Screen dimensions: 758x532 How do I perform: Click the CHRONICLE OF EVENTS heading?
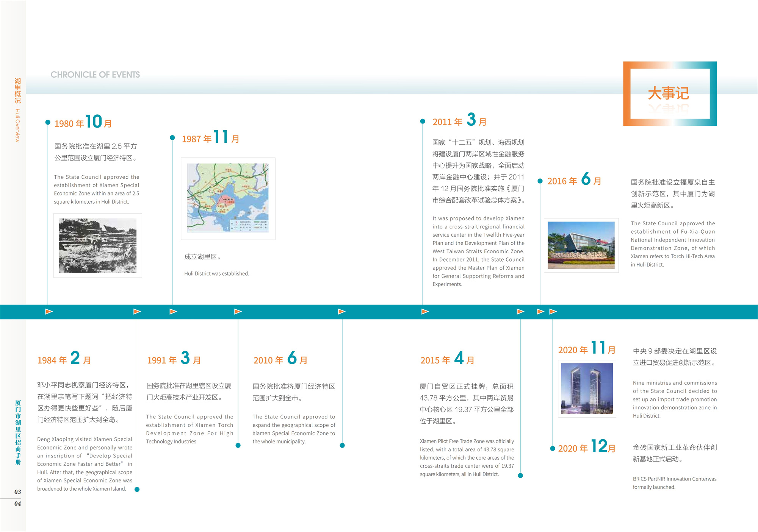tap(95, 75)
